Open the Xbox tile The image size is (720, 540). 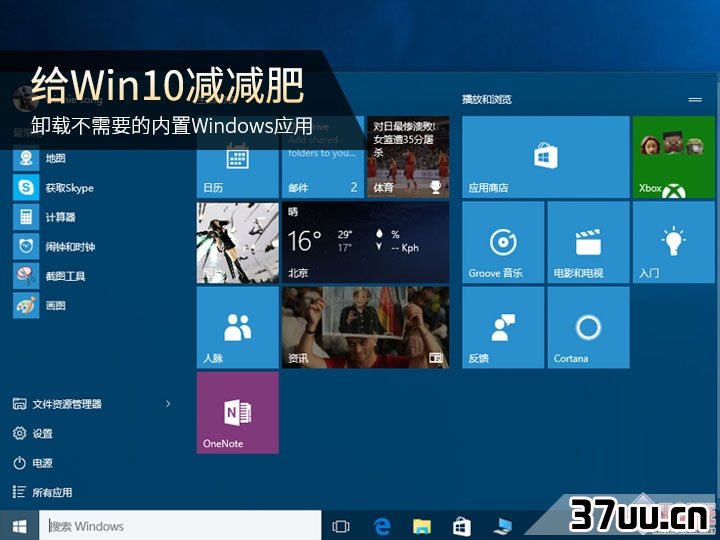pyautogui.click(x=674, y=157)
